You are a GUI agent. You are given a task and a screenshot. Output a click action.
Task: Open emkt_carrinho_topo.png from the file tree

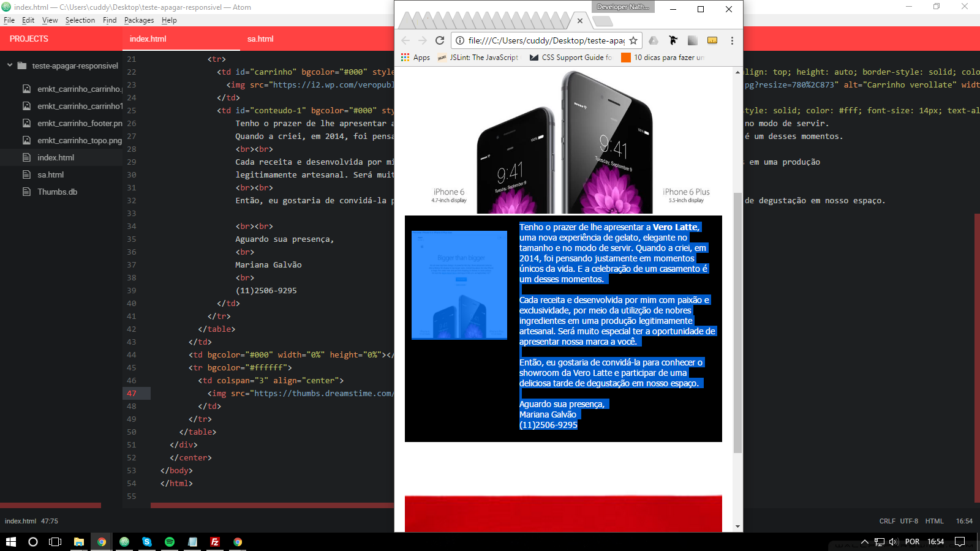pyautogui.click(x=79, y=140)
